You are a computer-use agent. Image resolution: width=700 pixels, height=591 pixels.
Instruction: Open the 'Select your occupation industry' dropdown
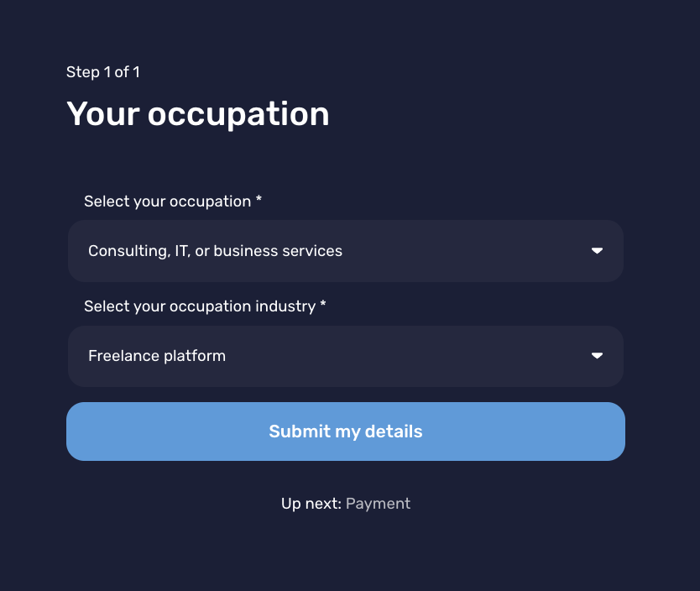[x=346, y=356]
